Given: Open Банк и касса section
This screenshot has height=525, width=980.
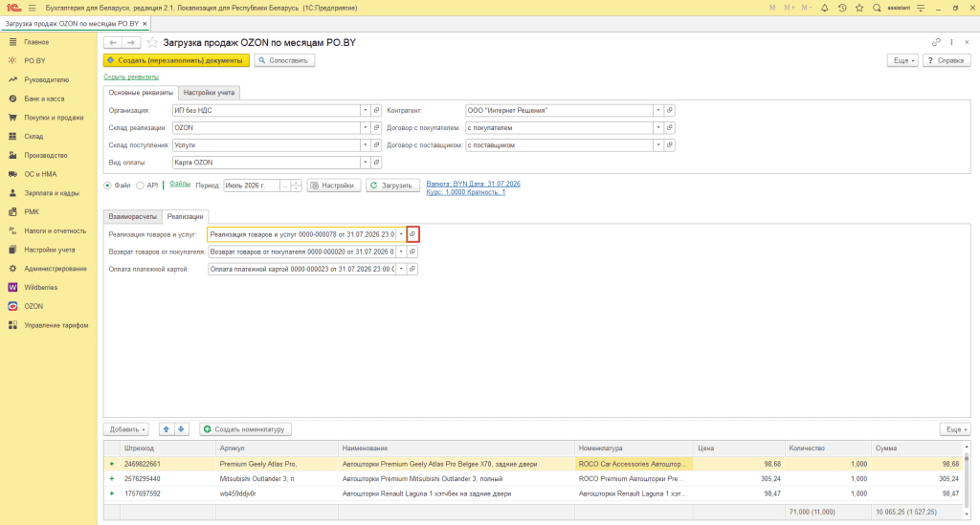Looking at the screenshot, I should pyautogui.click(x=44, y=98).
